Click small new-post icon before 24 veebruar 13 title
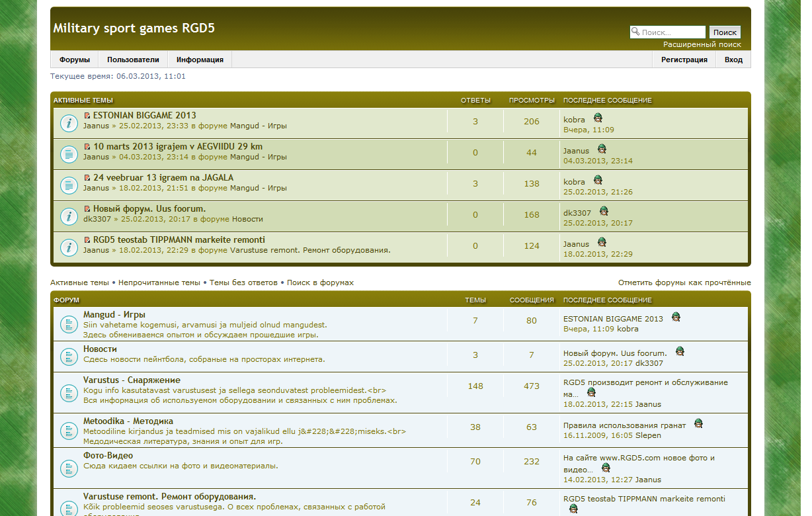Viewport: 812px width, 516px height. (x=87, y=178)
